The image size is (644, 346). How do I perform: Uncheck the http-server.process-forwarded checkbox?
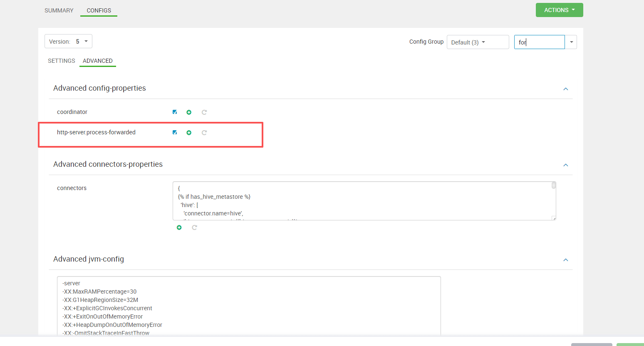(x=175, y=132)
